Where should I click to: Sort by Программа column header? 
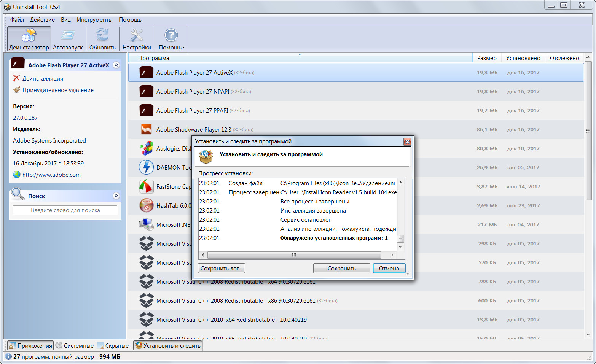point(300,58)
